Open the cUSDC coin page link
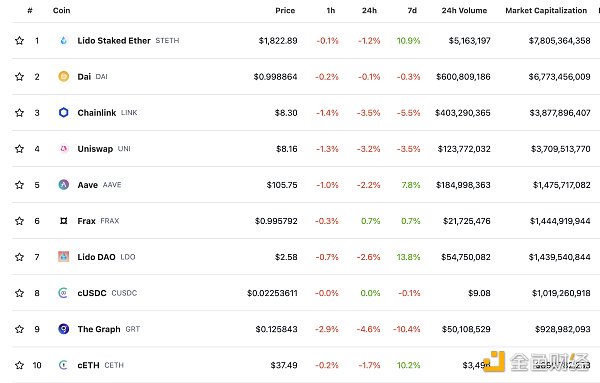 pyautogui.click(x=92, y=293)
